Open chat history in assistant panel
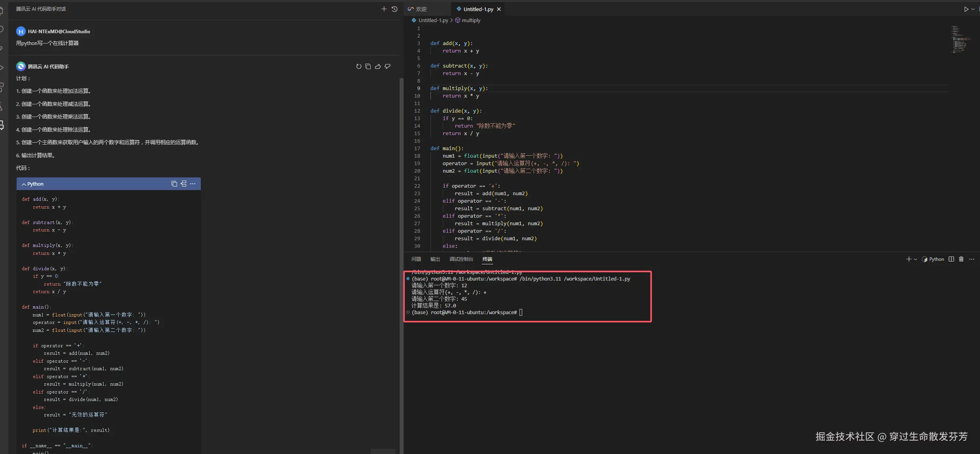Image resolution: width=980 pixels, height=454 pixels. 395,9
